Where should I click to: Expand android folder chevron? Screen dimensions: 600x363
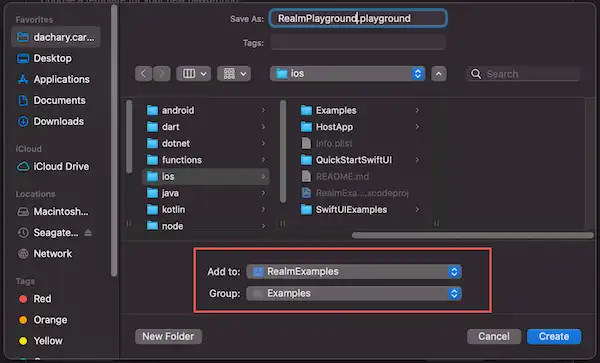[263, 110]
